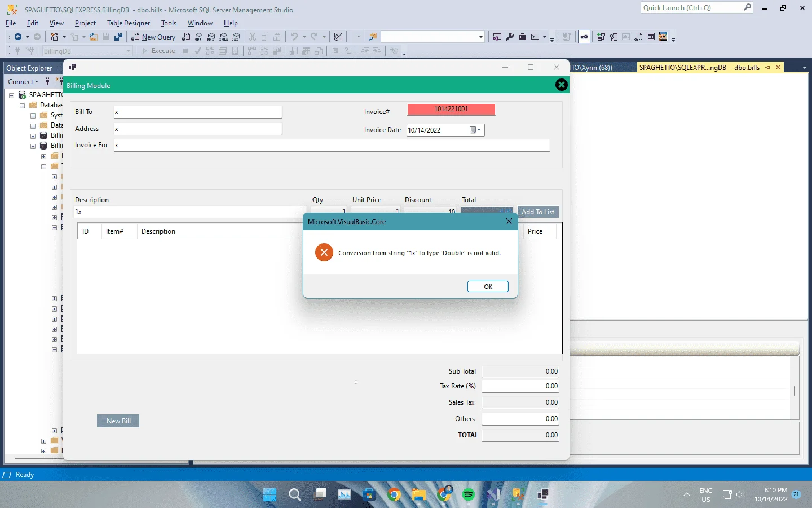Click the Open File toolbar icon
The image size is (812, 508).
pyautogui.click(x=94, y=37)
